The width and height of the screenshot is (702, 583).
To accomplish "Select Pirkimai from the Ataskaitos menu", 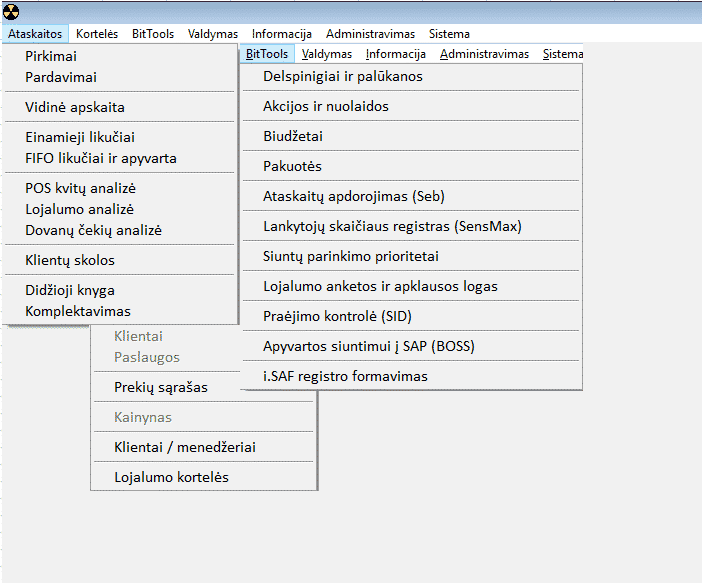I will pos(51,56).
